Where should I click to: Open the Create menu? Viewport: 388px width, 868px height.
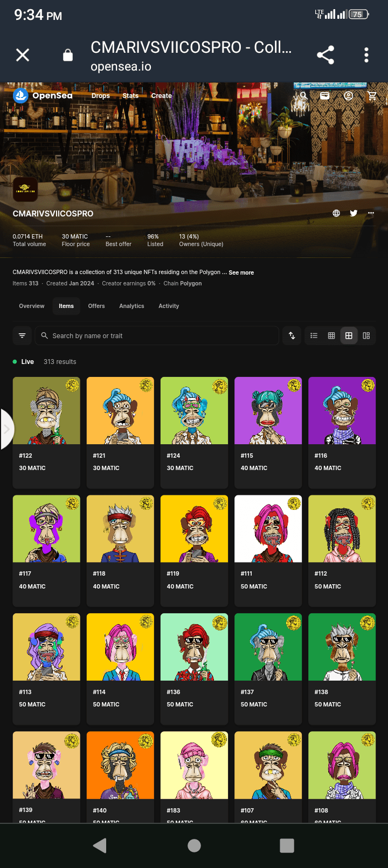pos(162,96)
